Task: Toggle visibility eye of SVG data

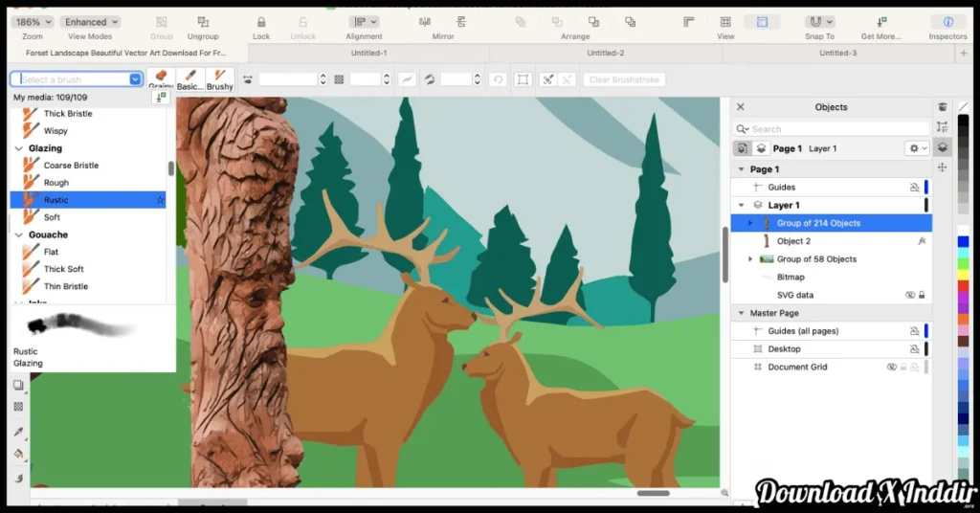Action: [x=910, y=295]
